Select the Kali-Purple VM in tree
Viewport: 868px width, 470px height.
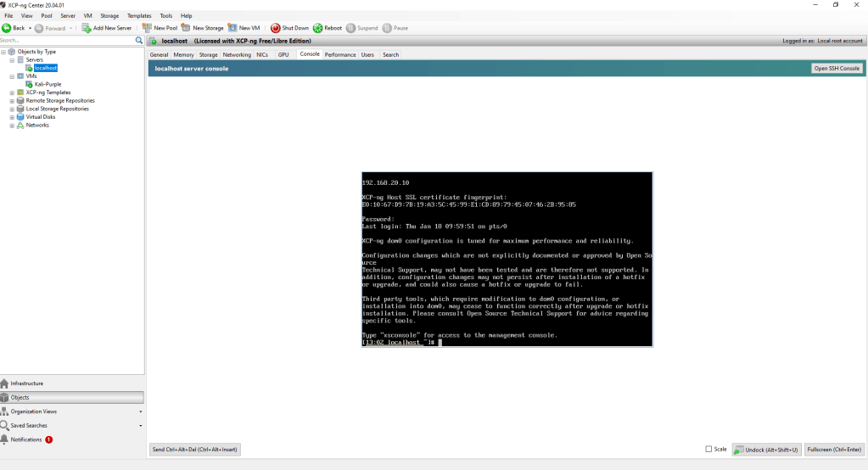(48, 84)
